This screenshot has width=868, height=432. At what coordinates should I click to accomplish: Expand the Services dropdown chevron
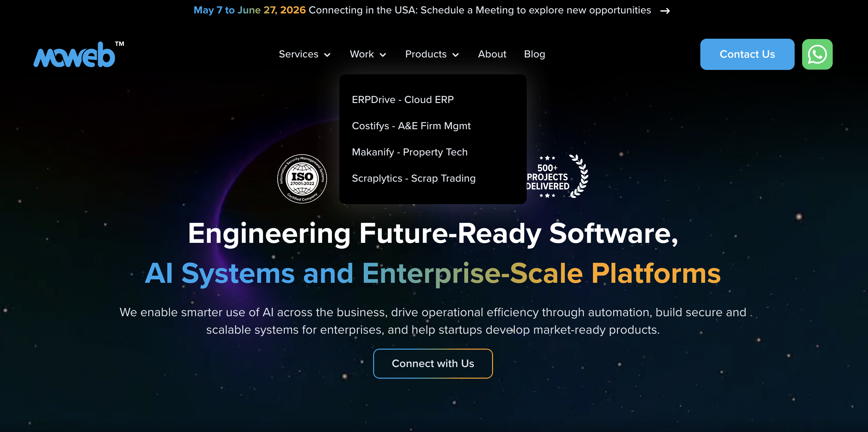coord(327,55)
